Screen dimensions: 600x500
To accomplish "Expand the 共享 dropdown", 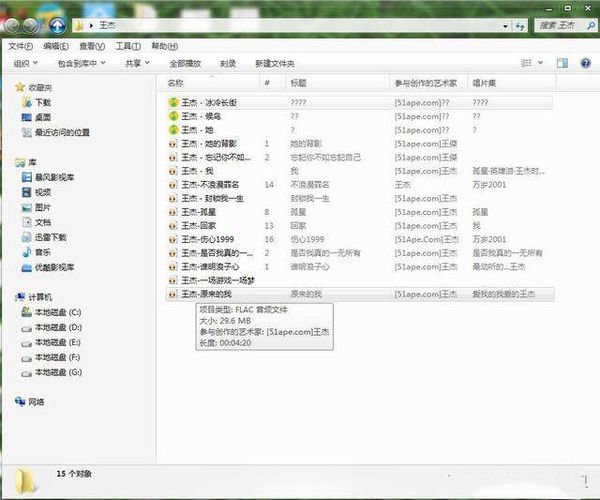I will coord(137,63).
